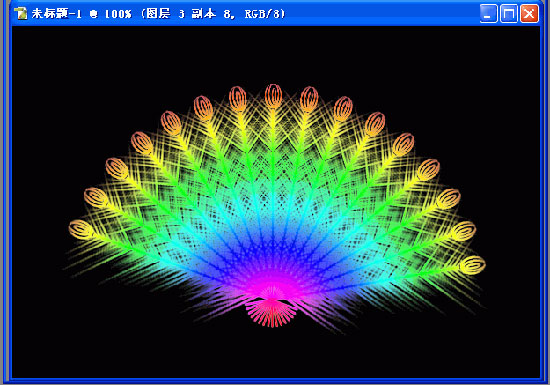Click the topmost center orange feather eye

tap(273, 95)
